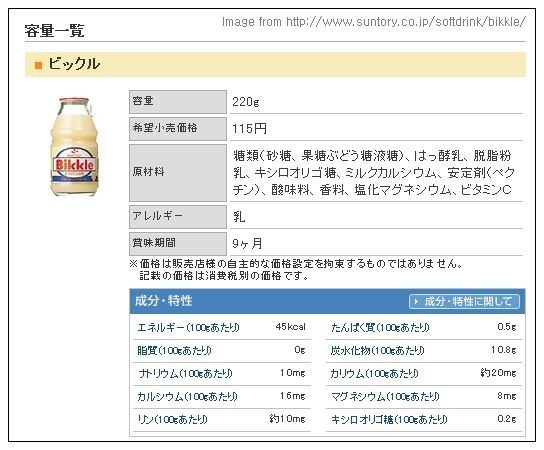The image size is (544, 450).
Task: Click the エネルギー(100gあたり) row label
Action: click(188, 328)
